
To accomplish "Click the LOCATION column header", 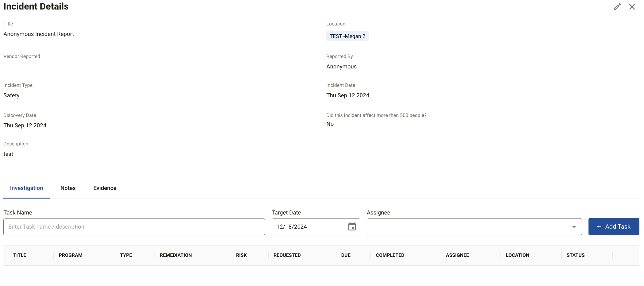I will coord(517,255).
